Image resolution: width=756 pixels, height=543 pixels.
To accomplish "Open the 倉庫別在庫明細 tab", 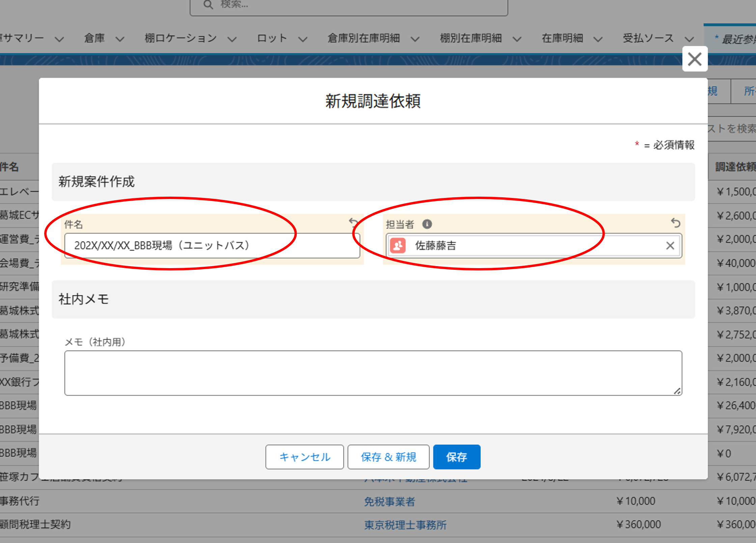I will point(364,38).
